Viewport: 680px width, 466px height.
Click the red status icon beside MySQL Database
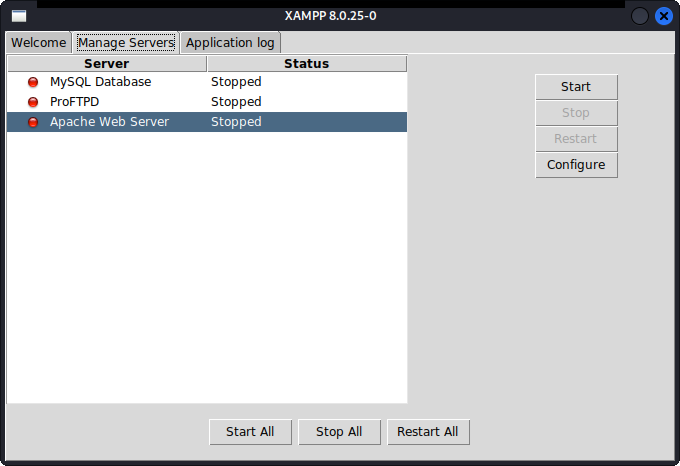coord(33,82)
